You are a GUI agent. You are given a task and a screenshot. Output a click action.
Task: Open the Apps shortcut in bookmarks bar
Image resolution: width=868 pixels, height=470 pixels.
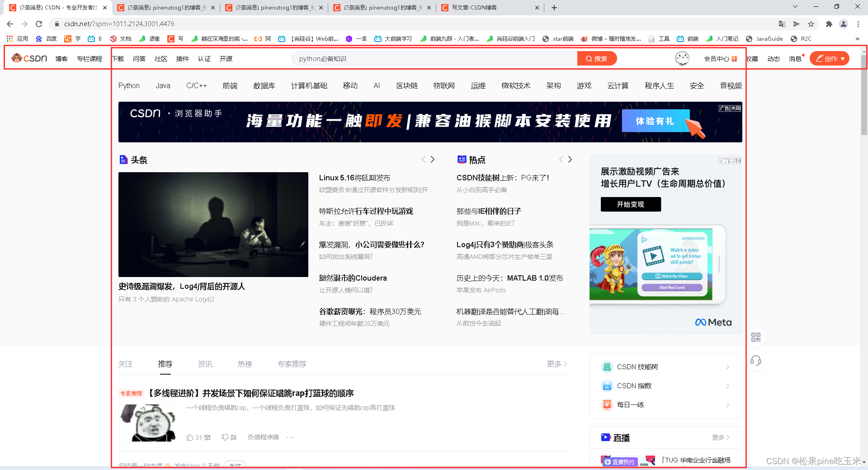(x=17, y=39)
